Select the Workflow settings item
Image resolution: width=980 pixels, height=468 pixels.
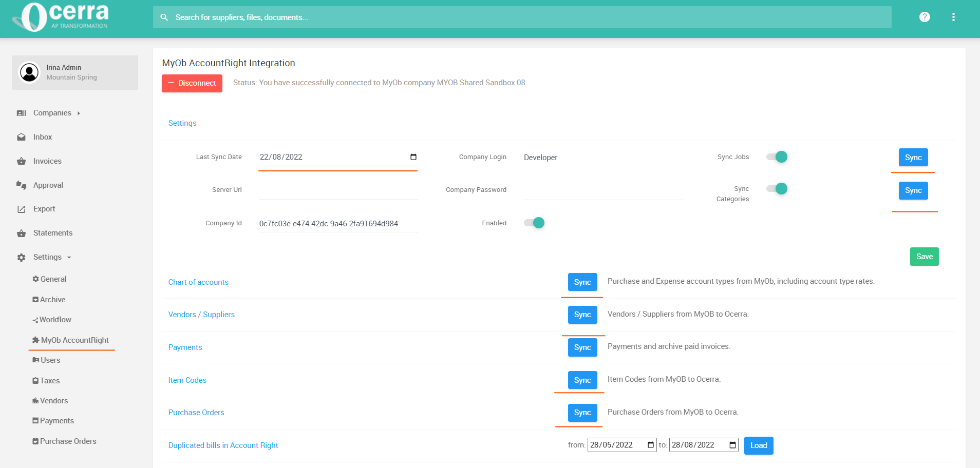point(55,320)
